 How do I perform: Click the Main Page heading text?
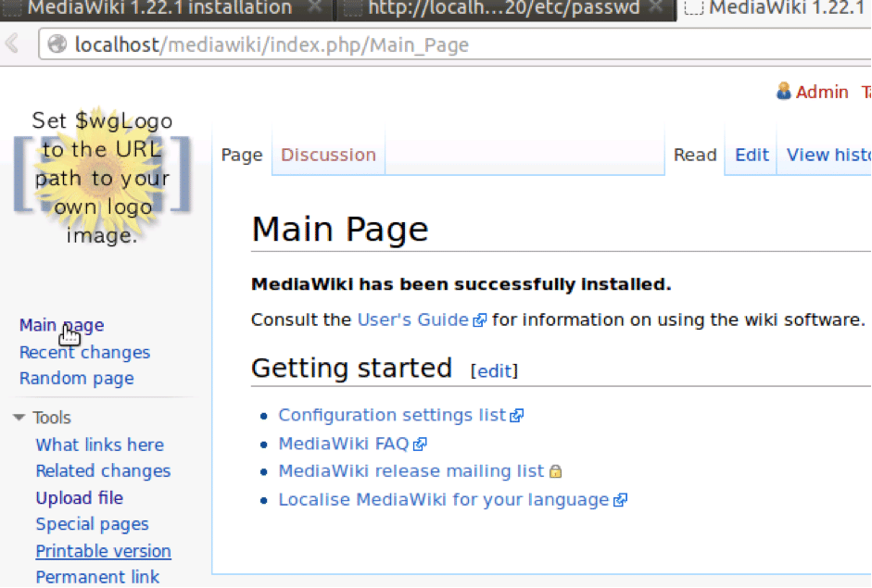(340, 229)
